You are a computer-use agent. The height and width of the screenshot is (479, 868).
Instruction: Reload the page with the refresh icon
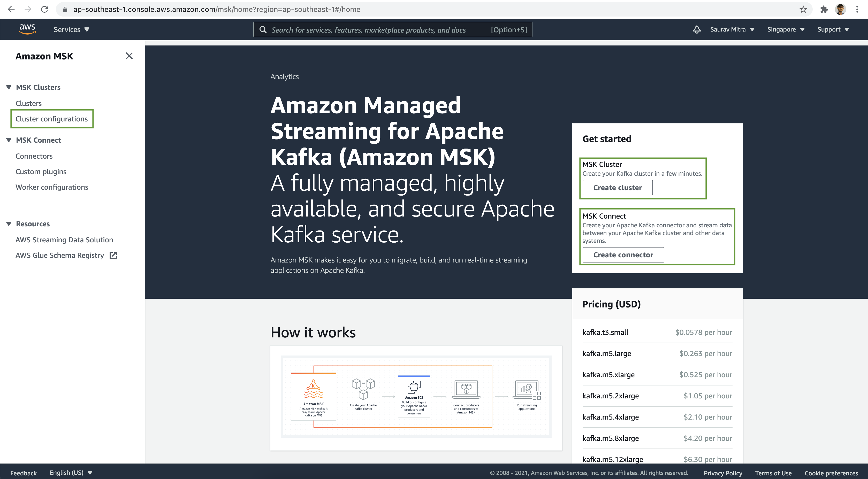44,10
